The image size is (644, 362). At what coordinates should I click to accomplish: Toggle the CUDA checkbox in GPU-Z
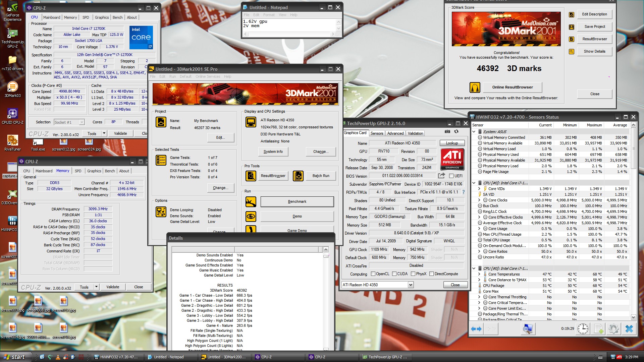point(394,274)
